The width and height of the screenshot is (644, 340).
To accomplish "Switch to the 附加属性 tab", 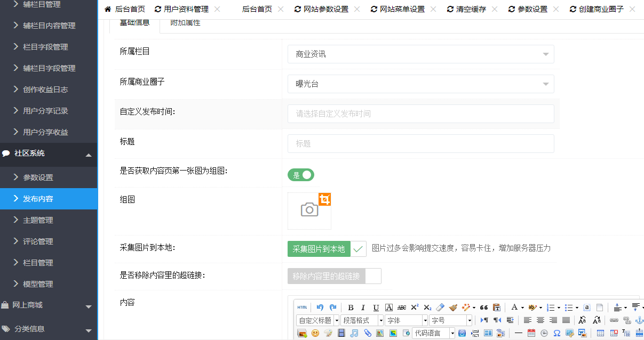I will coord(185,23).
